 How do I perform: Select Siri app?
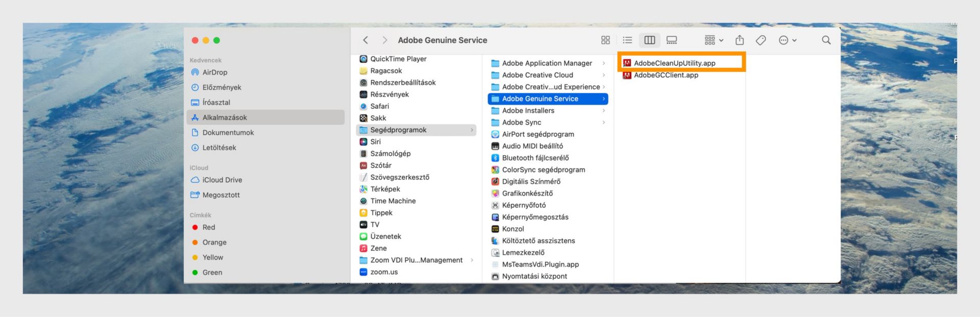416,141
